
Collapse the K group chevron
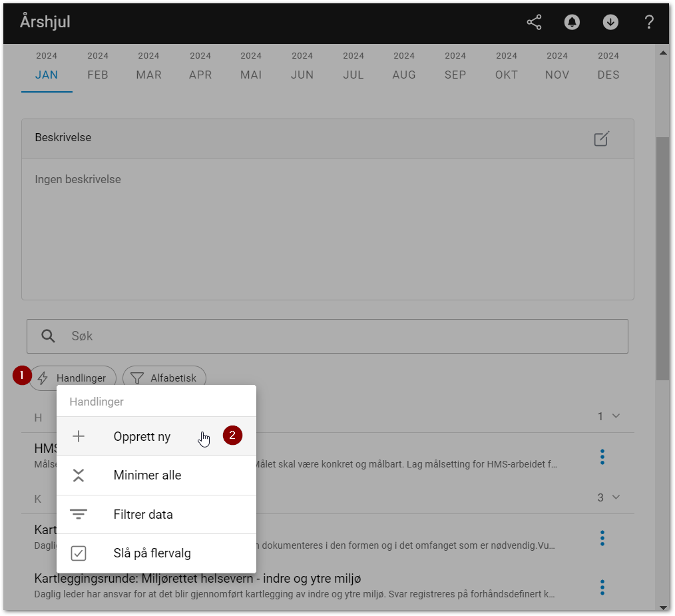pos(616,497)
